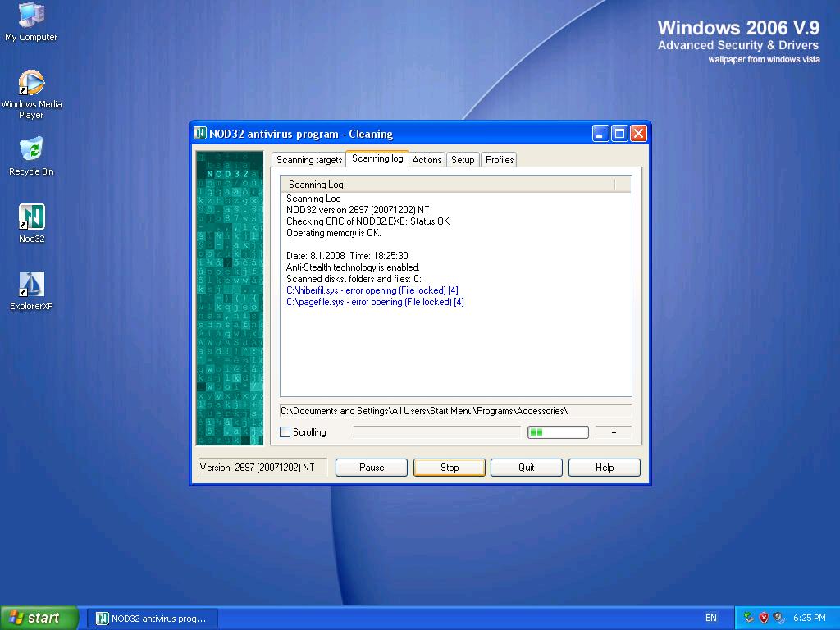Click the volume speaker tray icon
The height and width of the screenshot is (630, 840).
[778, 618]
